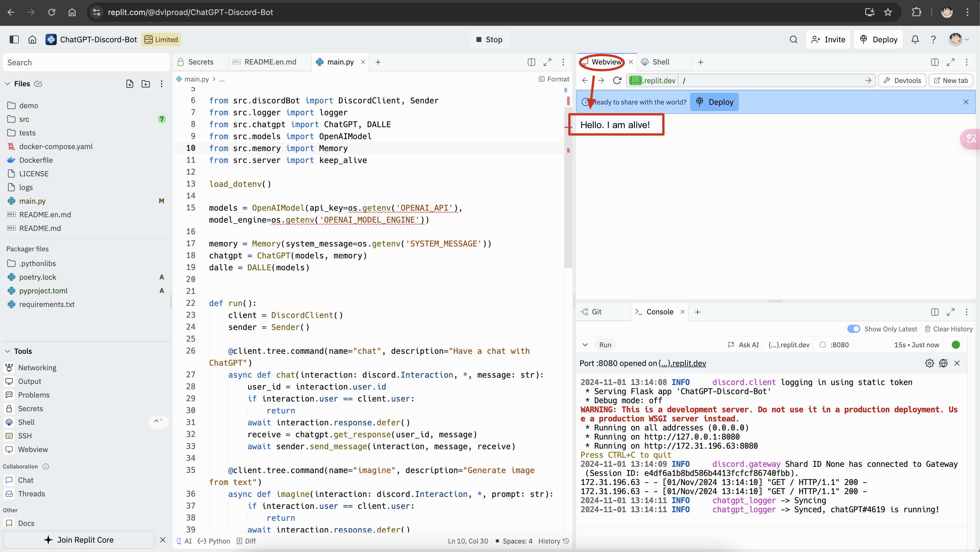Select the Console tab
This screenshot has width=980, height=552.
(x=660, y=312)
